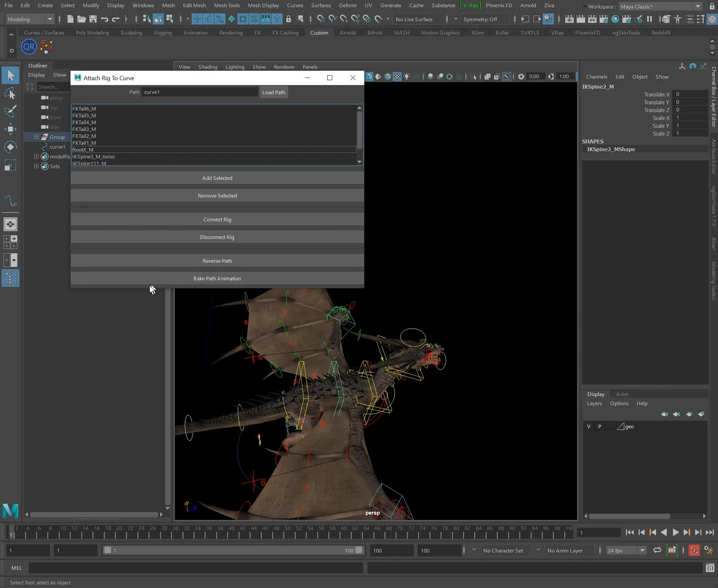Viewport: 718px width, 588px height.
Task: Switch to Anim tab in layer editor
Action: pyautogui.click(x=622, y=394)
